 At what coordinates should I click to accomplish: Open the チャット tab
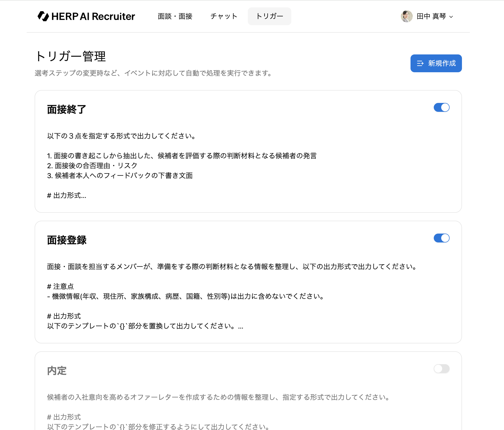coord(224,16)
